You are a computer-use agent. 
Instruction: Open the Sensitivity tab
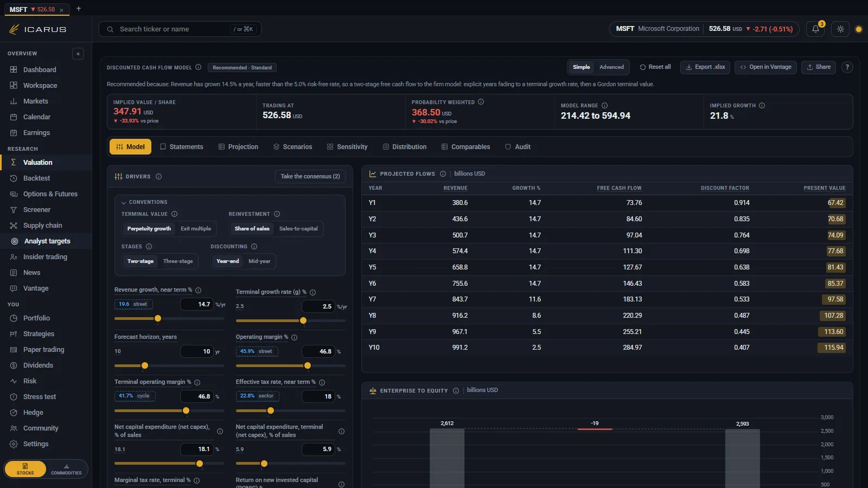(x=347, y=147)
